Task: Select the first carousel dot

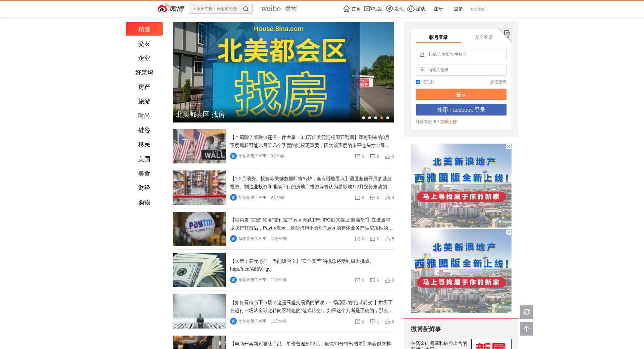Action: pyautogui.click(x=364, y=118)
